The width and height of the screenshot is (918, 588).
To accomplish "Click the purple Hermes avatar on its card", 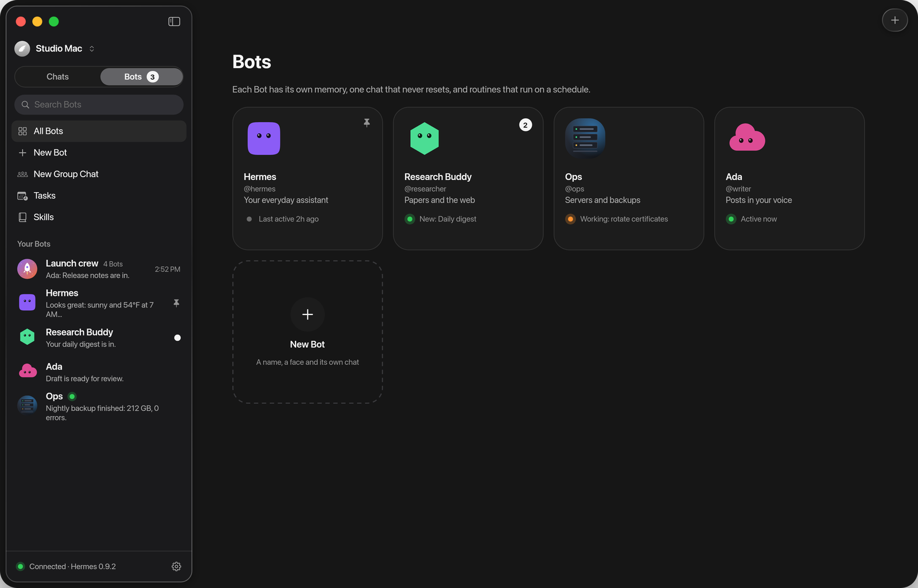I will point(264,138).
